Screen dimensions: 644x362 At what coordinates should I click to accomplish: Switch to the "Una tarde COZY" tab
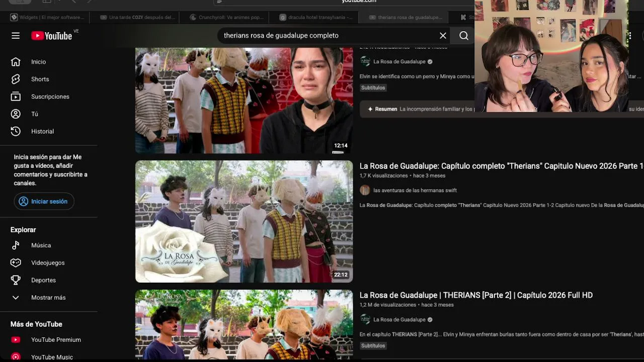tap(137, 17)
